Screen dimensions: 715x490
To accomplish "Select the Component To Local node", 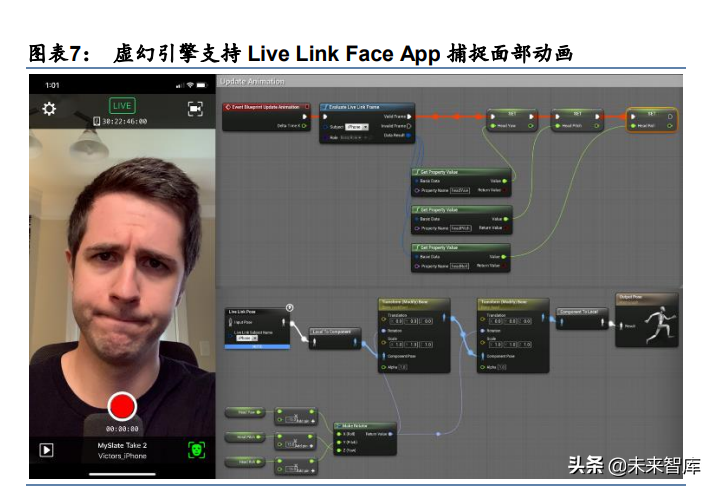I will 582,319.
